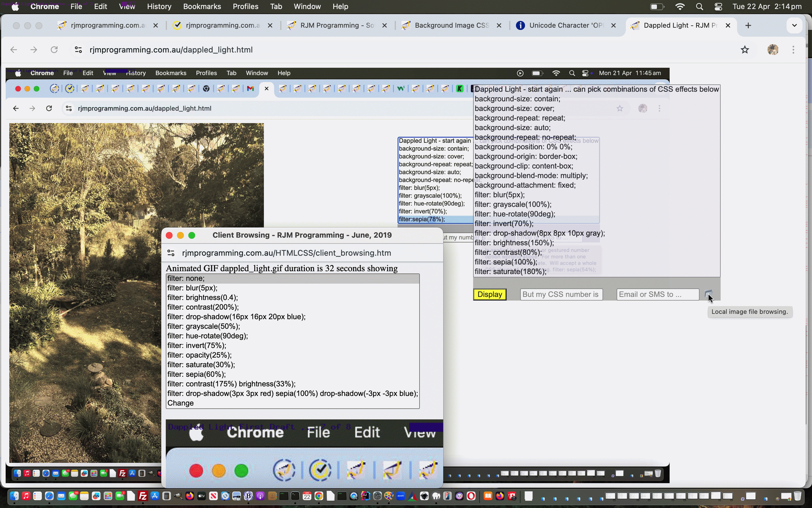812x508 pixels.
Task: Open Control Centre in the menu bar
Action: 718,7
